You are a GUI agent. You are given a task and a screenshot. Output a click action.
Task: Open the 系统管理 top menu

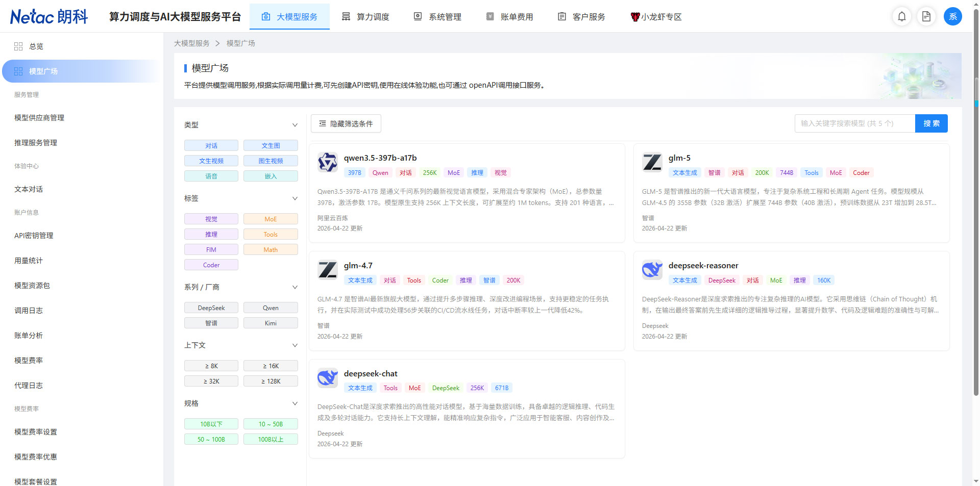[x=437, y=17]
